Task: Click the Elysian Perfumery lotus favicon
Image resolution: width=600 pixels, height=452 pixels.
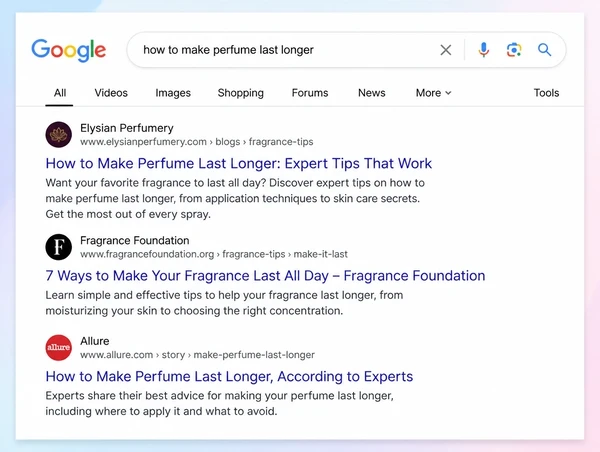Action: [59, 134]
